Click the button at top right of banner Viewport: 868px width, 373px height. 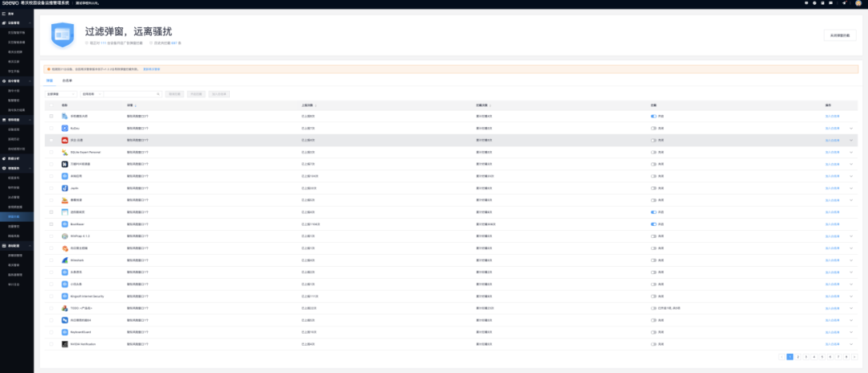point(839,35)
